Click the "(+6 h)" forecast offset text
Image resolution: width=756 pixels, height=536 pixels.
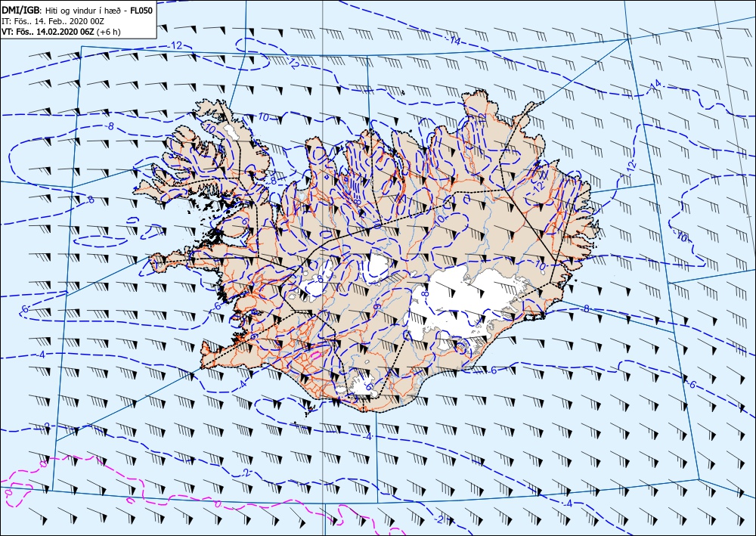pyautogui.click(x=108, y=33)
